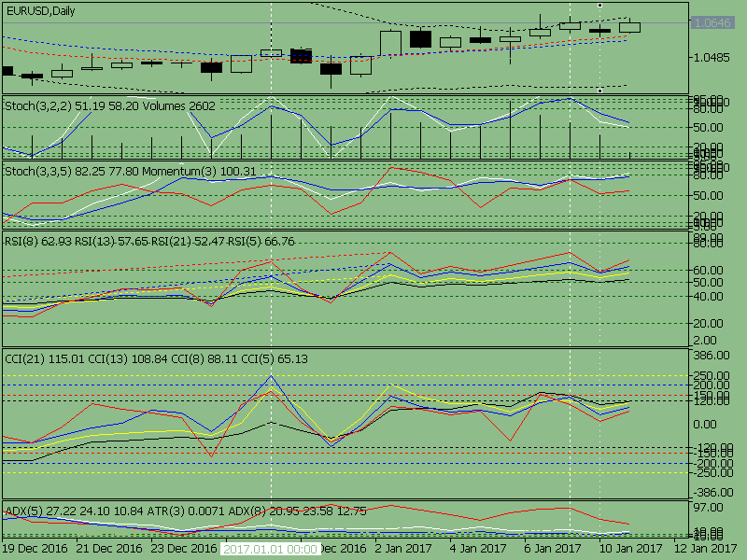Click the 20.00 level on the RSI scale
The height and width of the screenshot is (560, 747).
click(x=708, y=324)
